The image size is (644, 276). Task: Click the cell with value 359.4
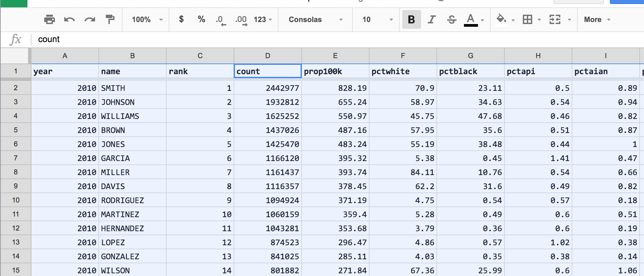pyautogui.click(x=335, y=214)
